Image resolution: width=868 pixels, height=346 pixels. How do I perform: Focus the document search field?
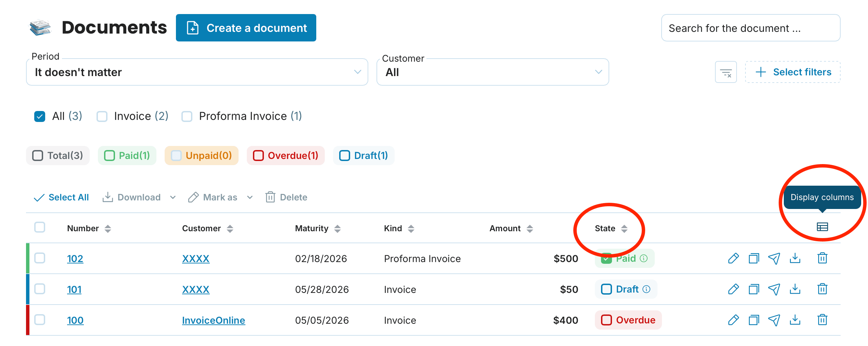coord(751,28)
